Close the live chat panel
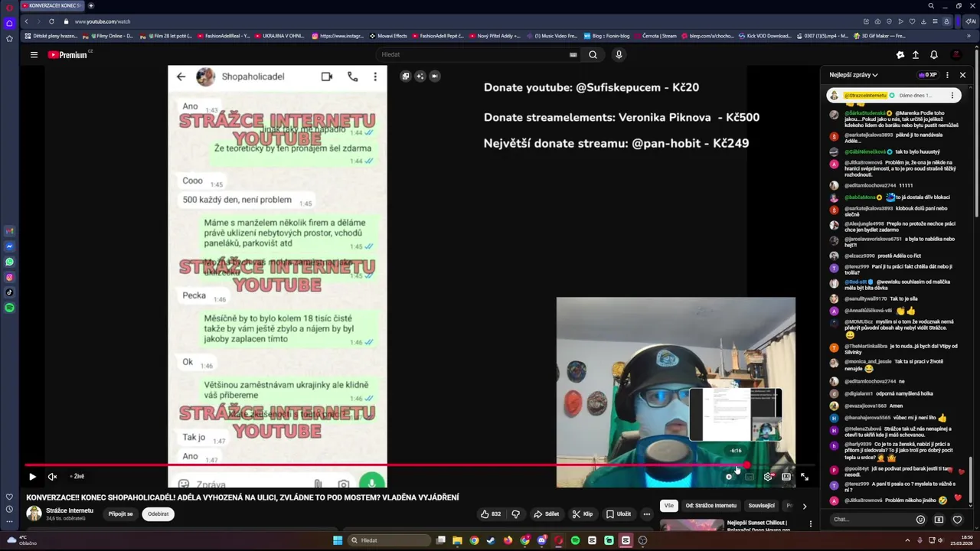 click(962, 75)
